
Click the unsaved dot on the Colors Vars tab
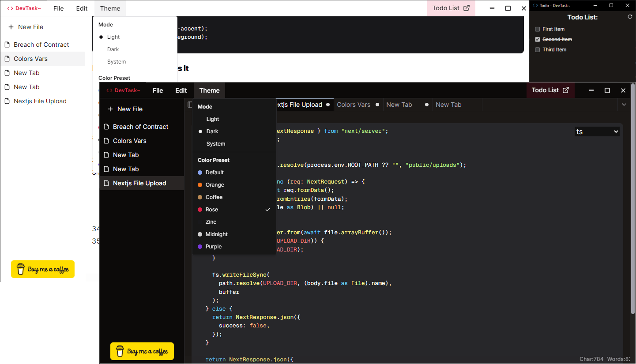[x=377, y=105]
